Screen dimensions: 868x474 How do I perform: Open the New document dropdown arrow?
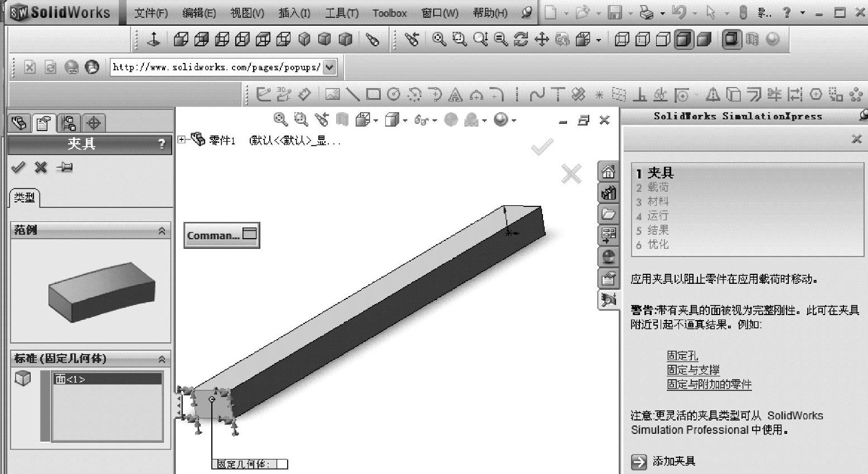click(566, 13)
